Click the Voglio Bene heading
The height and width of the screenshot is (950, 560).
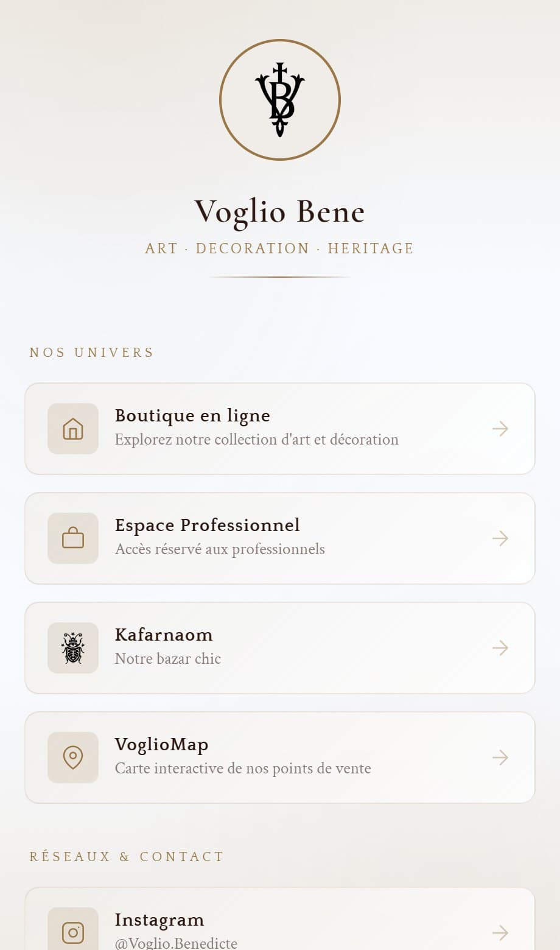(280, 212)
